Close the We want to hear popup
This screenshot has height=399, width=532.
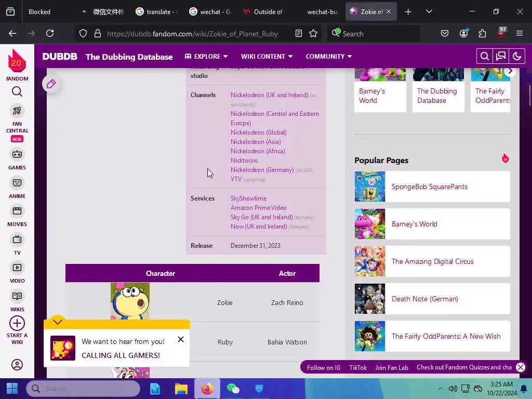point(181,339)
